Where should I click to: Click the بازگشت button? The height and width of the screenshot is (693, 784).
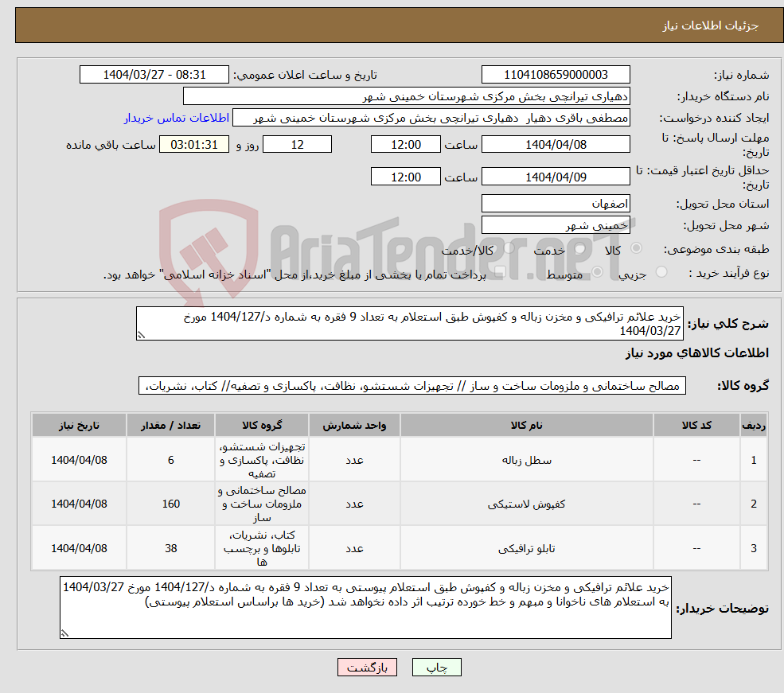pos(367,667)
